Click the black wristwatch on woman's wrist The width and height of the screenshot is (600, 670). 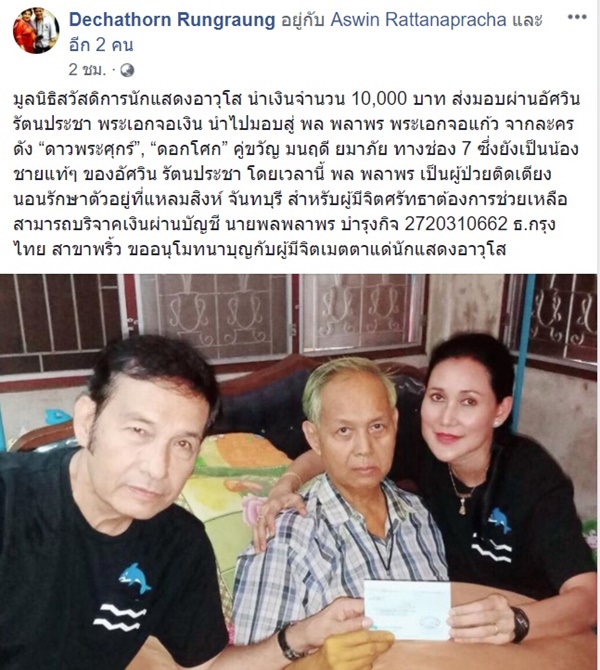pos(520,624)
